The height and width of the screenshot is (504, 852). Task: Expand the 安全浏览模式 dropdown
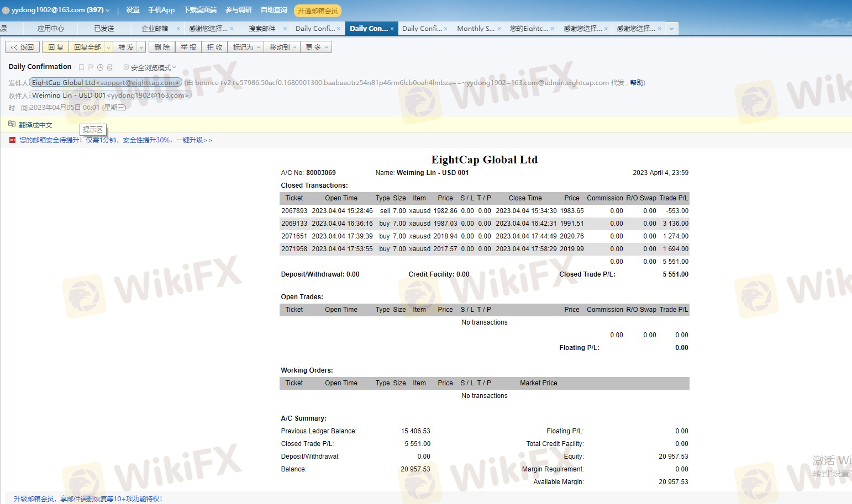click(174, 67)
